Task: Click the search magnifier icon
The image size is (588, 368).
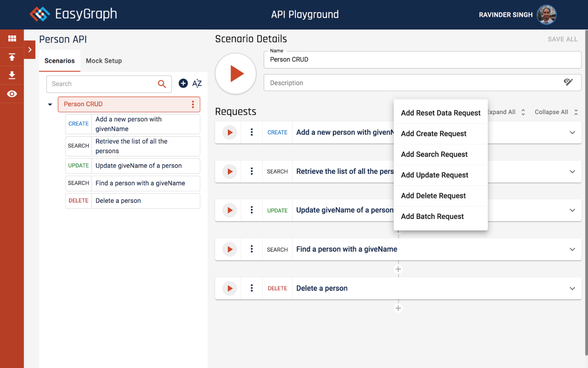Action: click(162, 84)
